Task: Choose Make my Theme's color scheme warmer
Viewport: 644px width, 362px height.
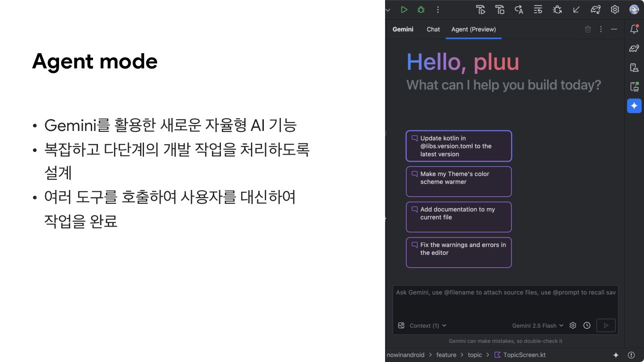Action: pos(459,181)
